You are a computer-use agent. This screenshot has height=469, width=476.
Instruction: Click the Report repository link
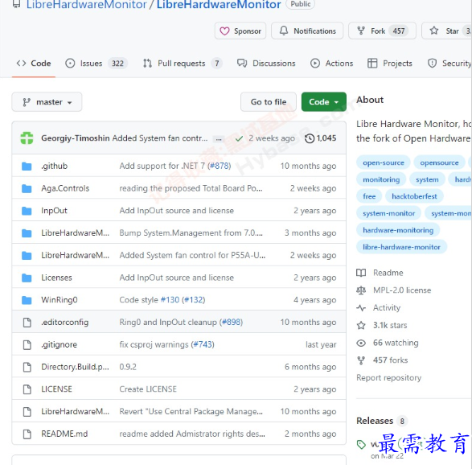point(388,378)
